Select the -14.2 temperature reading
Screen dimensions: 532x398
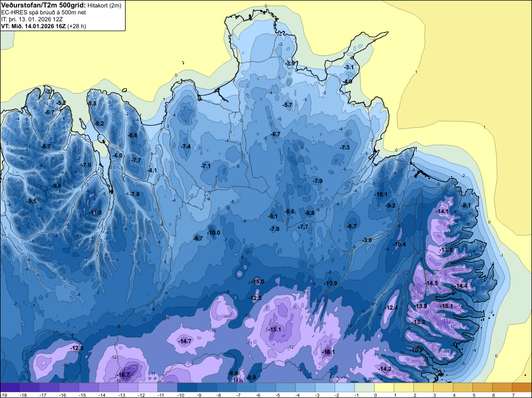385,369
